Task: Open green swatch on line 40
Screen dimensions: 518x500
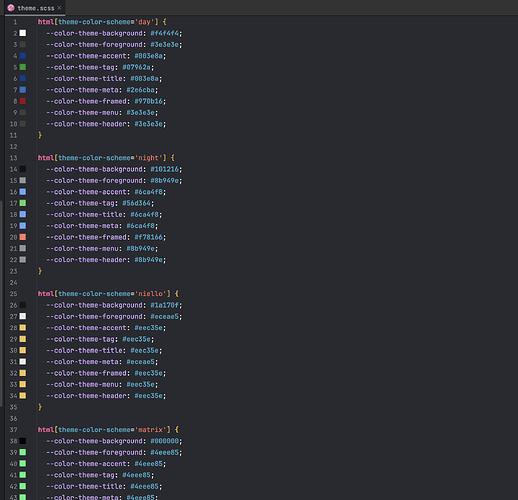Action: point(23,464)
